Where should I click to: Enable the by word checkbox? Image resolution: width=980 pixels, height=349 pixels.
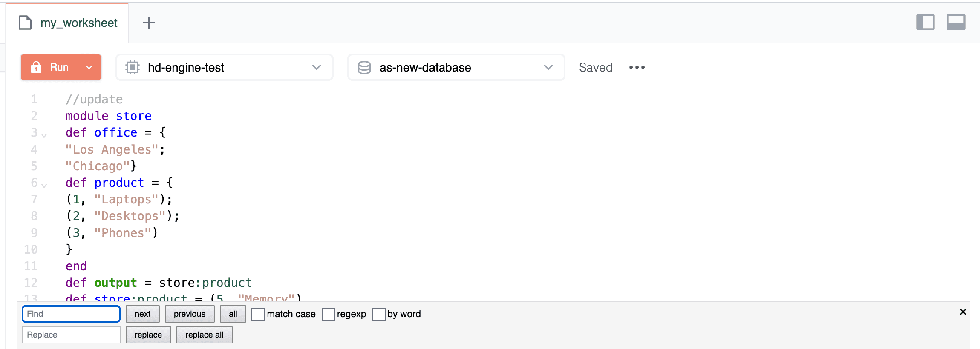coord(378,314)
